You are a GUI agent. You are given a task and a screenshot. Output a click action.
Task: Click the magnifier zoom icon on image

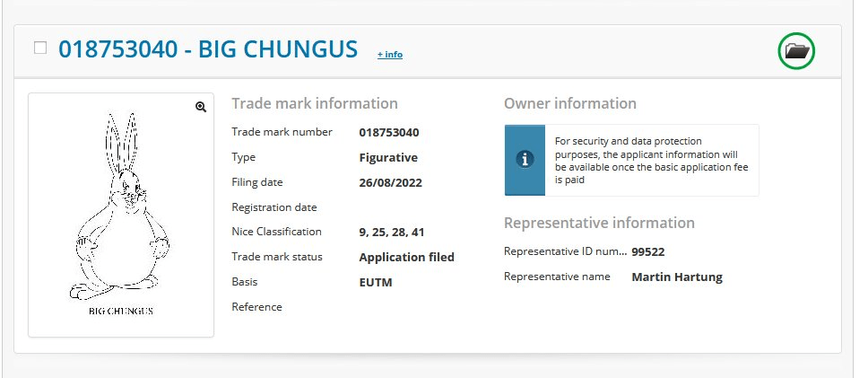pos(201,107)
